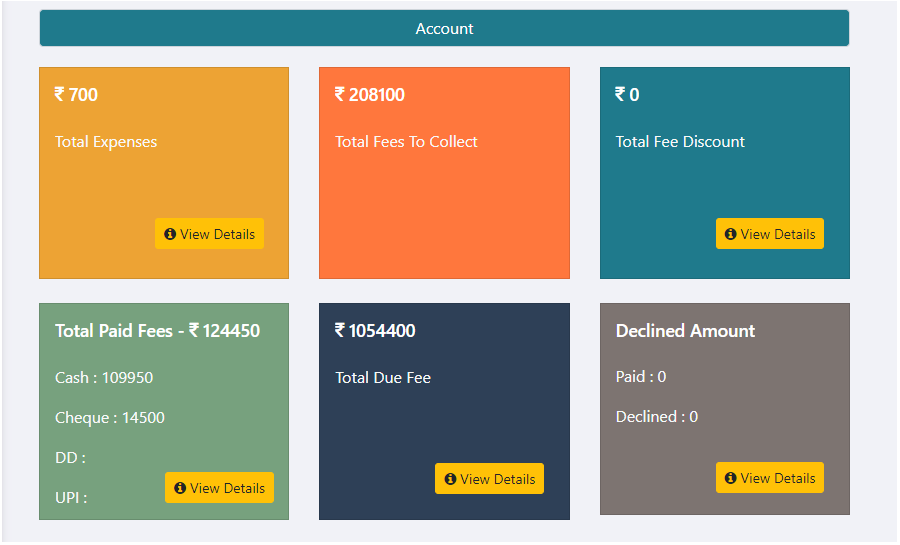Click the Cheque : 14500 line

tap(110, 418)
